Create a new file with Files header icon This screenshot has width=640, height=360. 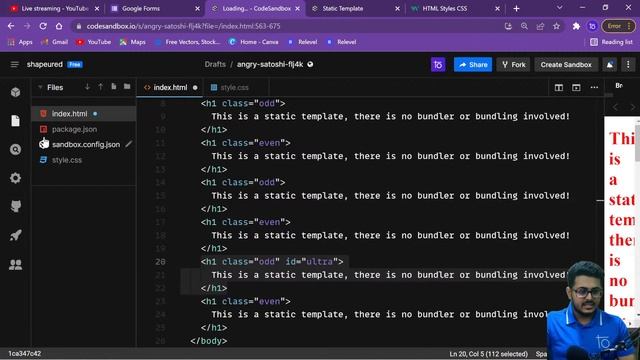[x=114, y=87]
